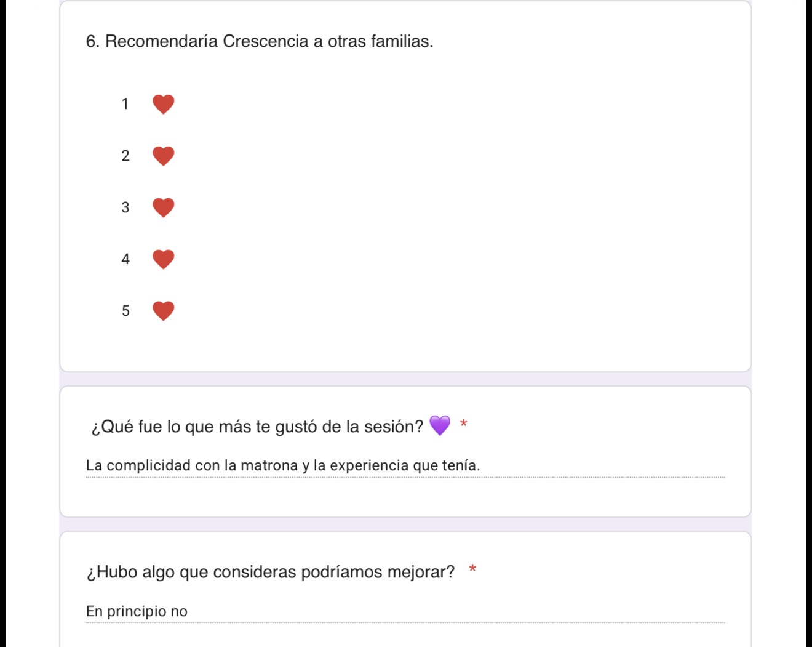This screenshot has width=812, height=647.
Task: Click the number 1 rating label
Action: pos(125,104)
